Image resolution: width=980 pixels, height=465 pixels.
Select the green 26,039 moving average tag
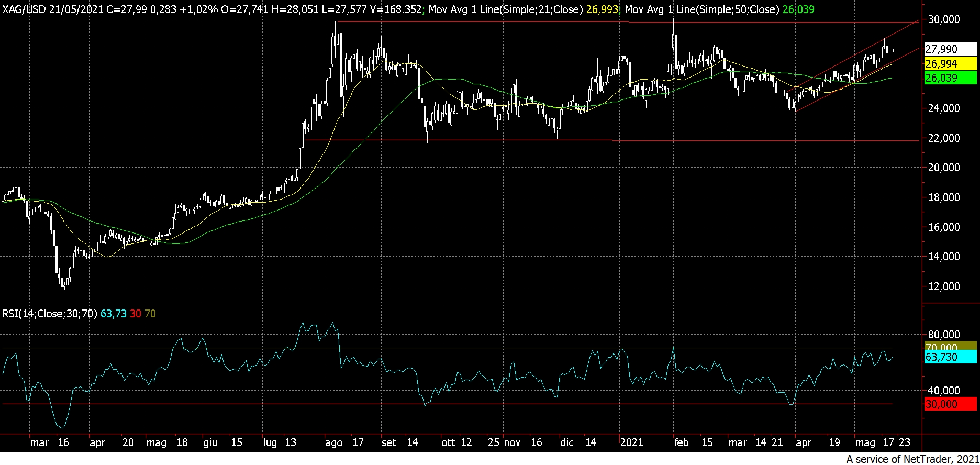tap(950, 78)
